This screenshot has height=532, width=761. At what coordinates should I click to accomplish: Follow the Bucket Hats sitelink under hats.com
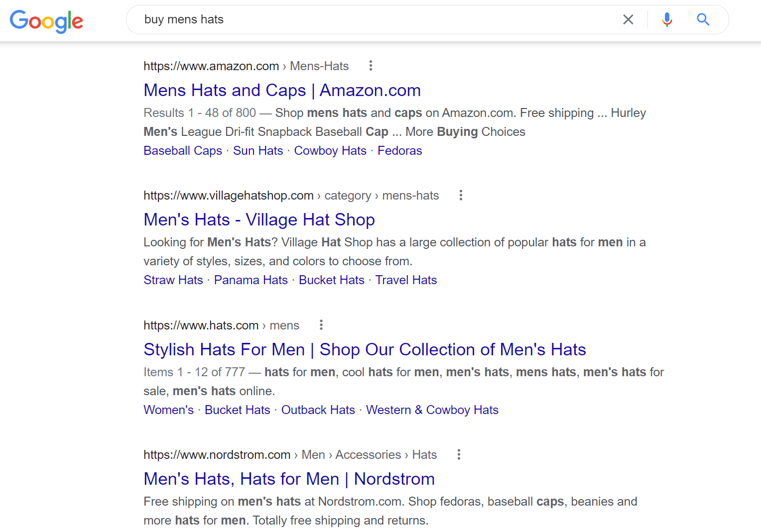238,410
